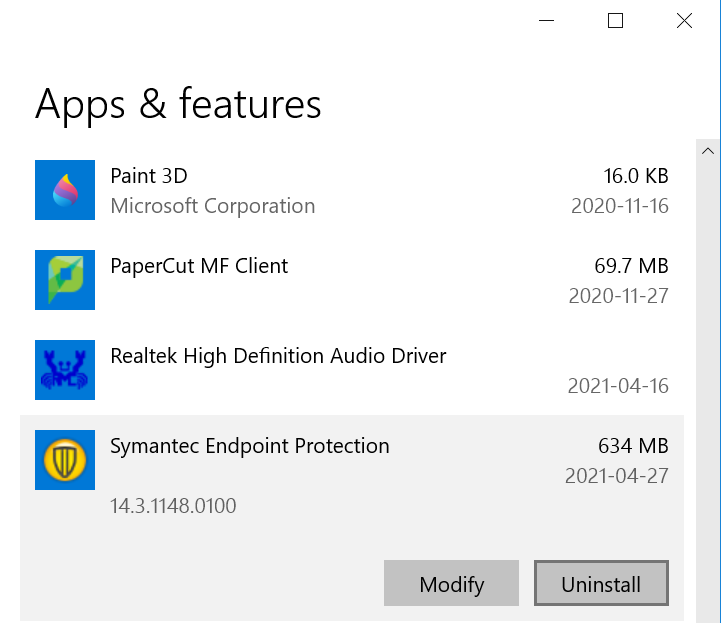Select the Paint 3D entry name
The width and height of the screenshot is (721, 623).
149,176
